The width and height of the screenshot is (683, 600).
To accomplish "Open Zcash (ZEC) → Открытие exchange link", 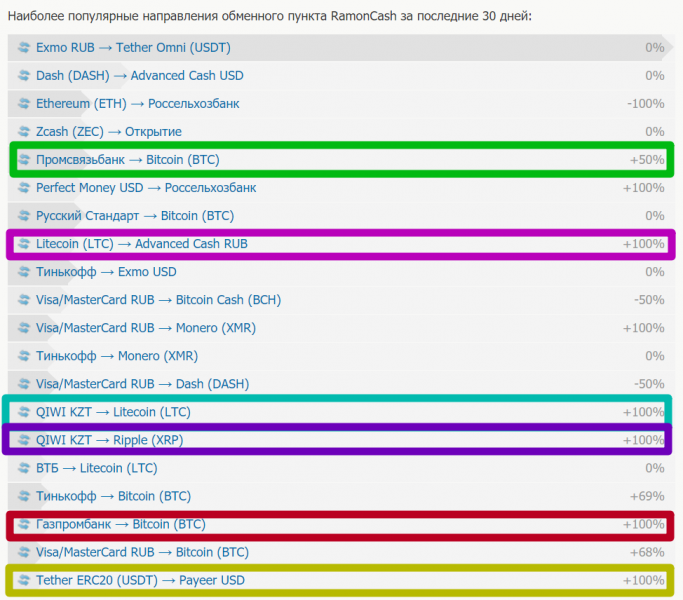I will coord(109,132).
